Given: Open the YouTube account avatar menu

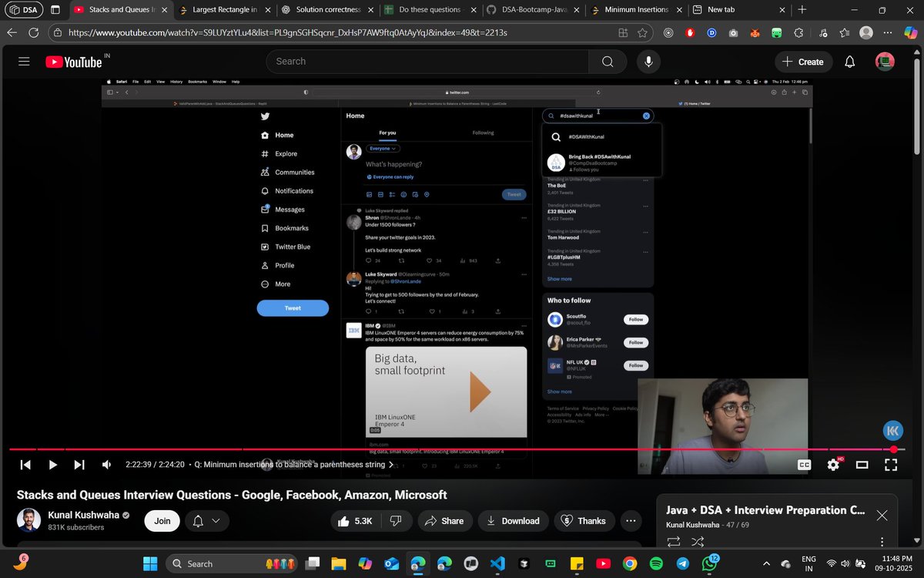Looking at the screenshot, I should (x=885, y=62).
